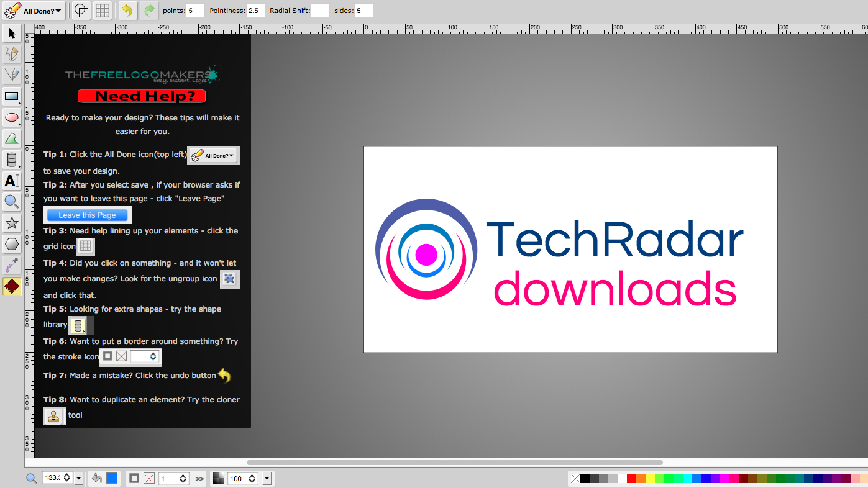Viewport: 868px width, 488px height.
Task: Open the zoom level dropdown
Action: 79,478
